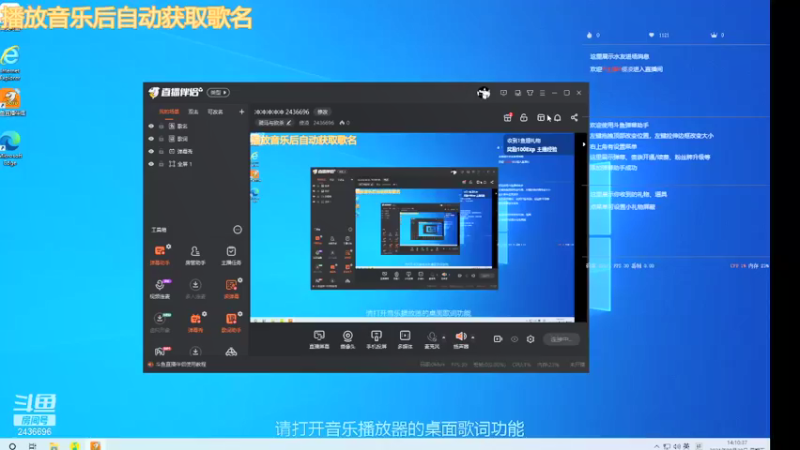Viewport: 800px width, 450px height.
Task: Open the hamburger menu in title bar
Action: [x=542, y=93]
